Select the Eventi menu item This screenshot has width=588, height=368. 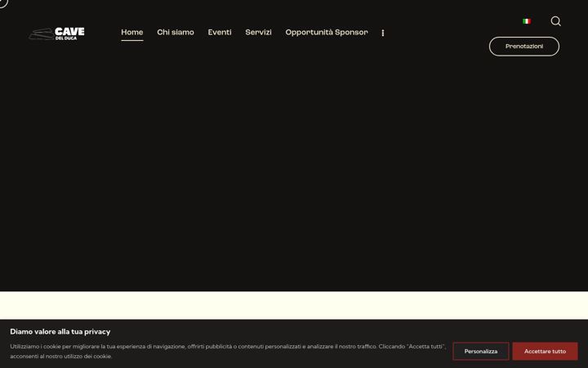(x=220, y=32)
